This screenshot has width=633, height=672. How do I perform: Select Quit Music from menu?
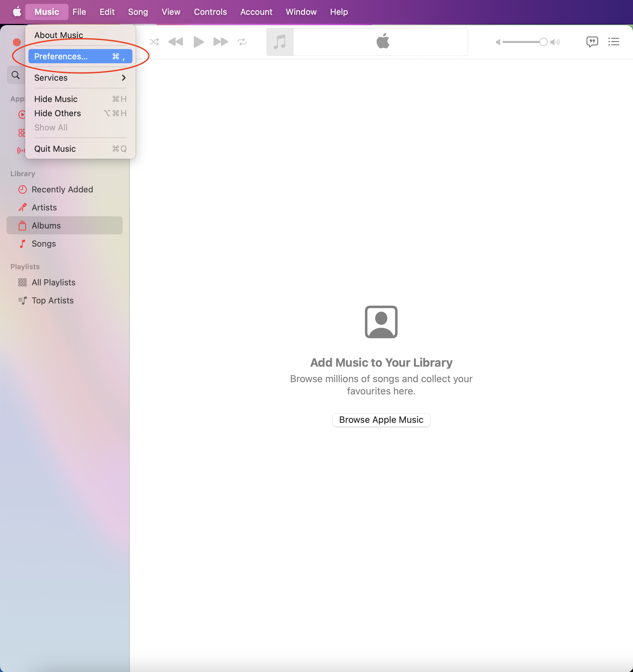(x=55, y=148)
